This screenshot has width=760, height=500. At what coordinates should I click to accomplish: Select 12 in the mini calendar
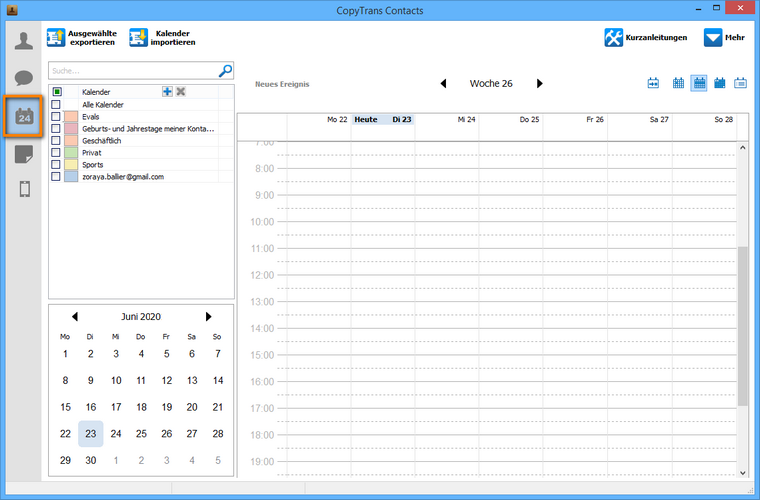pos(167,380)
